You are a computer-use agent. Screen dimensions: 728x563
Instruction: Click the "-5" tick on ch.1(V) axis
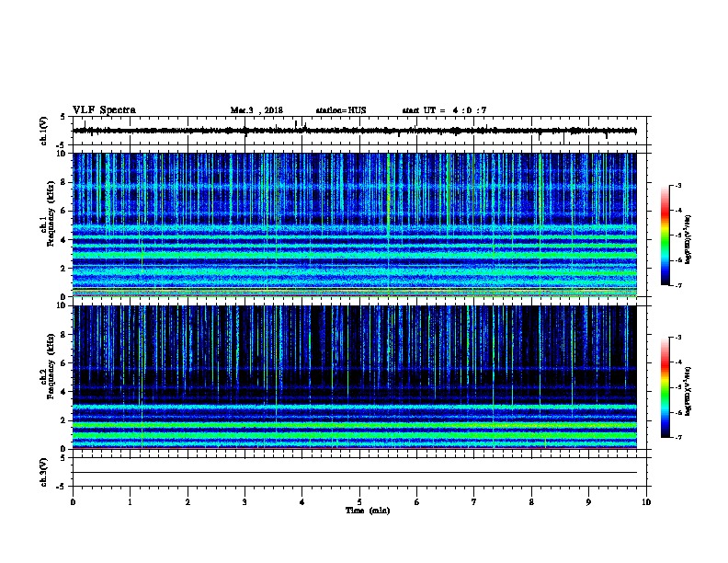[62, 145]
